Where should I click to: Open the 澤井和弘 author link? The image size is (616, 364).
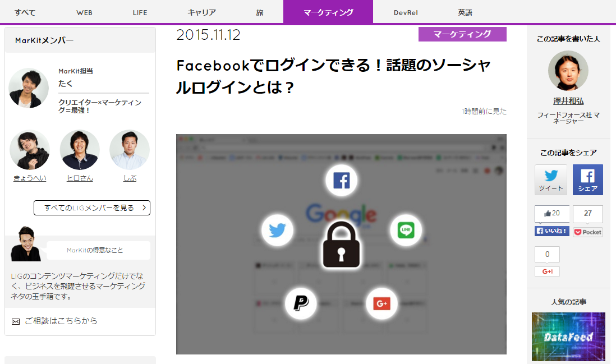tap(568, 101)
